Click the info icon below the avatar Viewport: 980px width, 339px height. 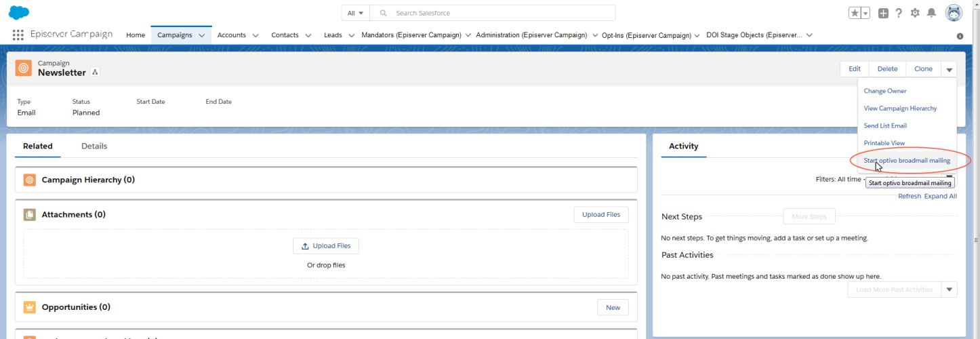[x=960, y=37]
